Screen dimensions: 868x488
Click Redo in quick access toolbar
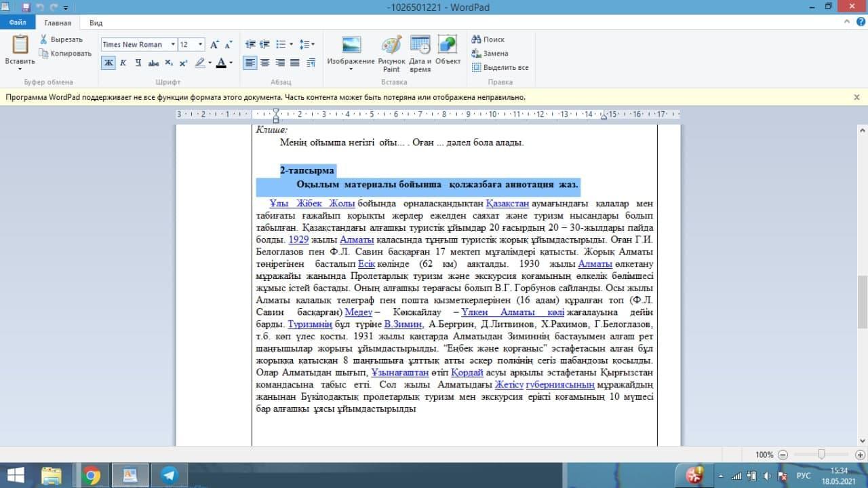(x=52, y=7)
